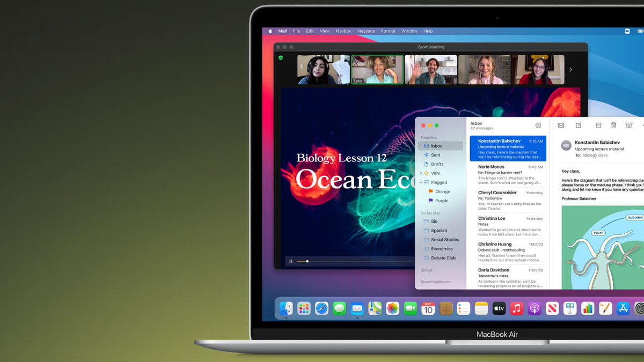The width and height of the screenshot is (644, 362).
Task: Open Christina Huang's Debate club email
Action: coord(508,252)
